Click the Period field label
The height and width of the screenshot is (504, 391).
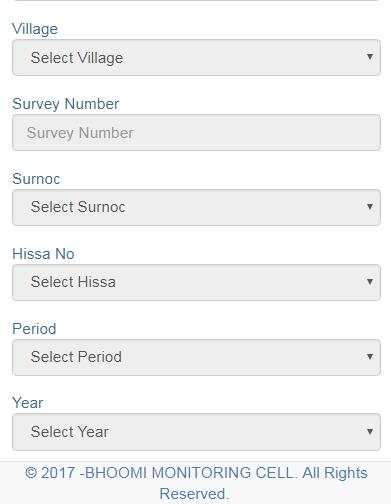click(x=34, y=329)
